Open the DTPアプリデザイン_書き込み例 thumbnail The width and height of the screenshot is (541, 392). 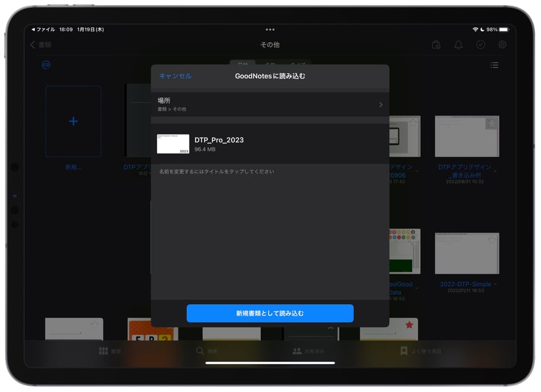pos(467,136)
